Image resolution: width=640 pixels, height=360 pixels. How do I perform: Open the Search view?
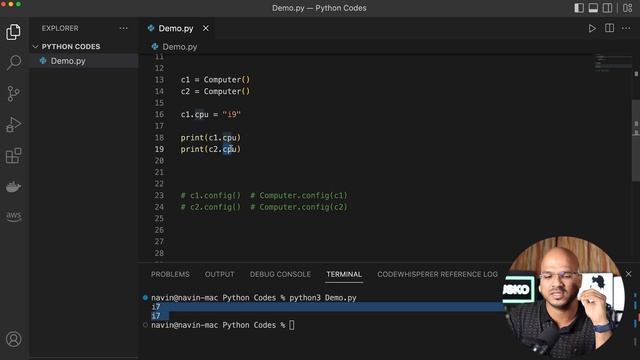[13, 62]
